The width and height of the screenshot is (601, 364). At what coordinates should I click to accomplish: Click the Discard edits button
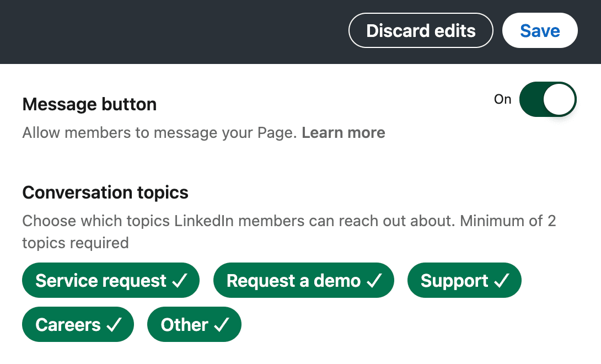pyautogui.click(x=421, y=30)
